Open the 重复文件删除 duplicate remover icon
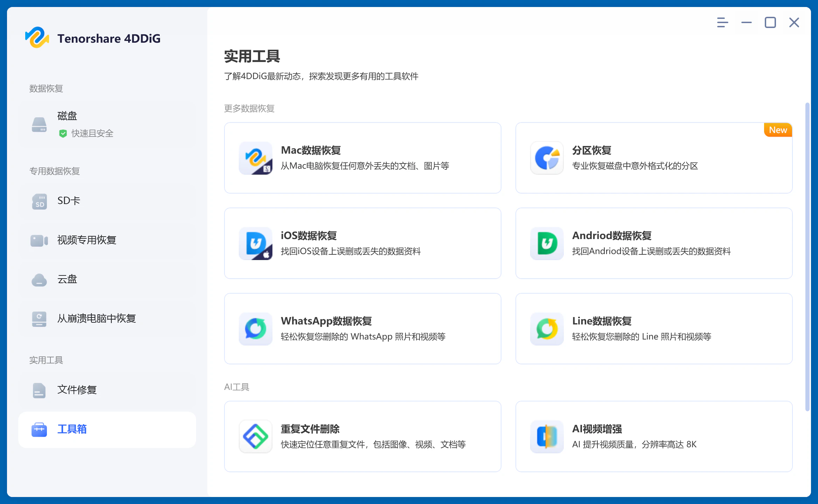 (256, 436)
